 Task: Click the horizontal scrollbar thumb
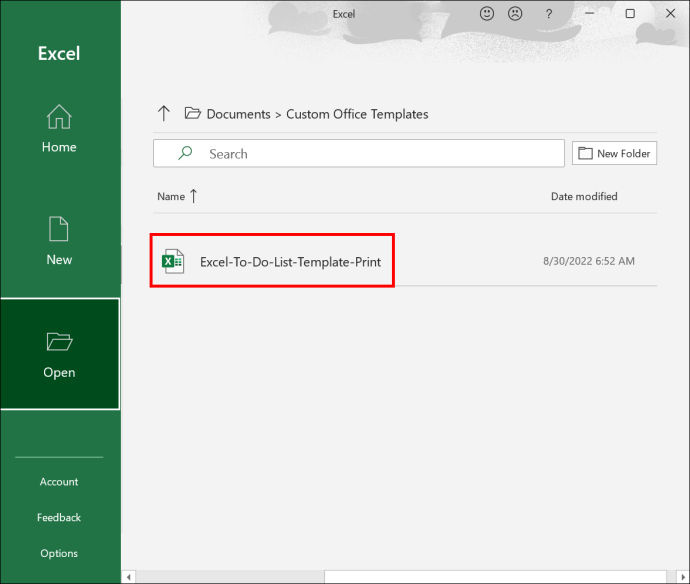[495, 577]
